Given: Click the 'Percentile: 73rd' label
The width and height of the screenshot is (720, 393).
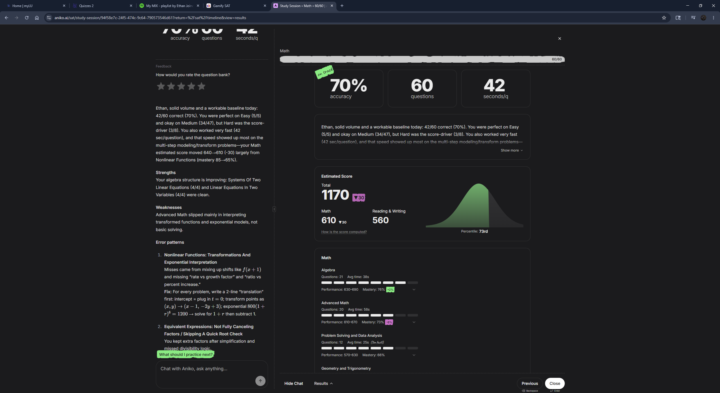Looking at the screenshot, I should click(x=474, y=231).
